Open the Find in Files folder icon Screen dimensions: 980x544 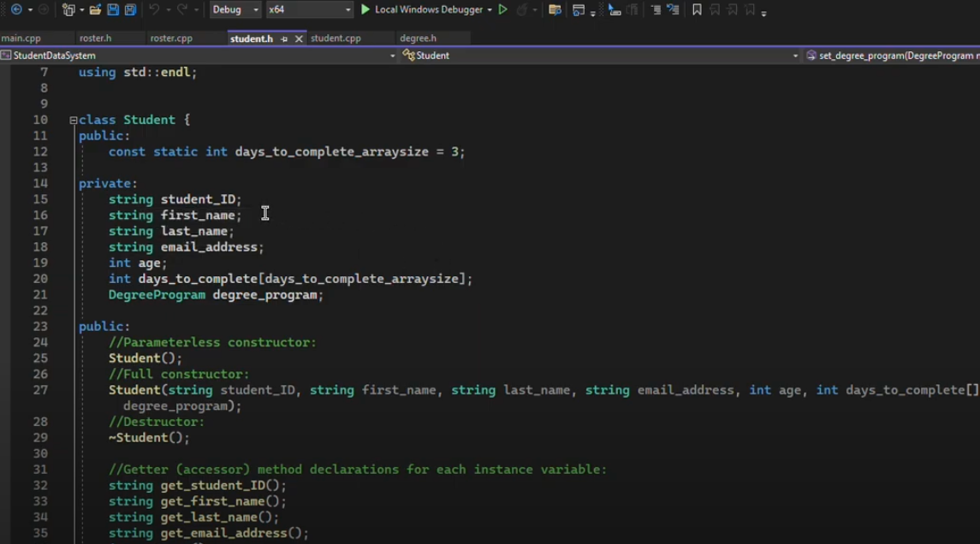[555, 9]
